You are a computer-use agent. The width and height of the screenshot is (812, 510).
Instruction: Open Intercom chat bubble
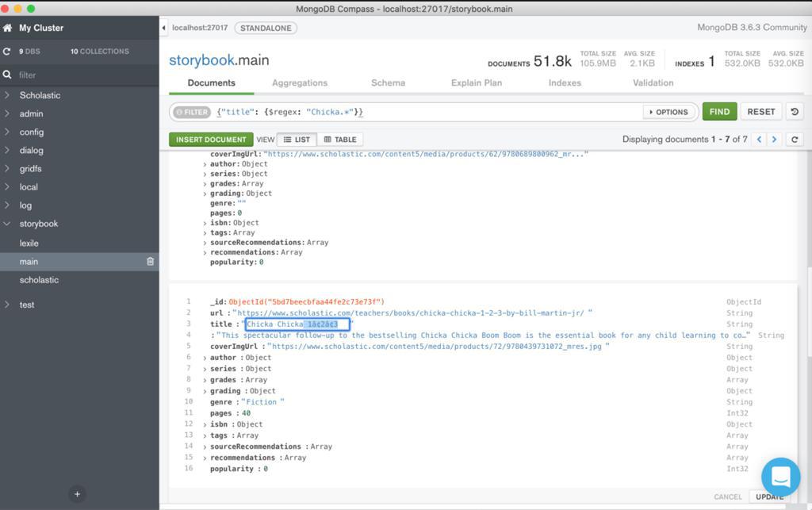781,477
